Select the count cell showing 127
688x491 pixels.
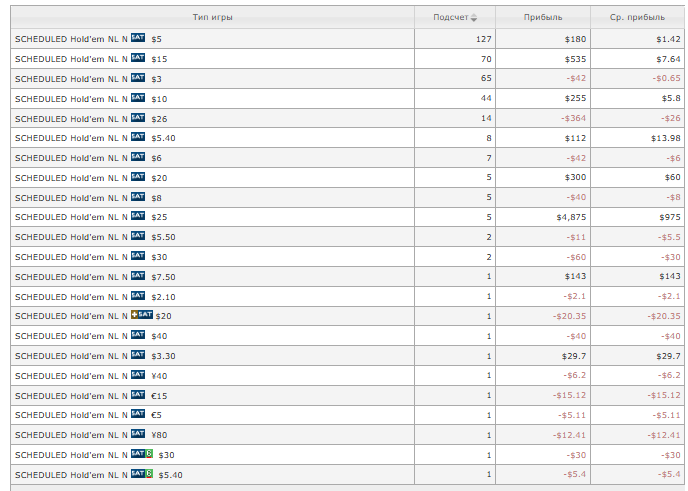pyautogui.click(x=455, y=39)
